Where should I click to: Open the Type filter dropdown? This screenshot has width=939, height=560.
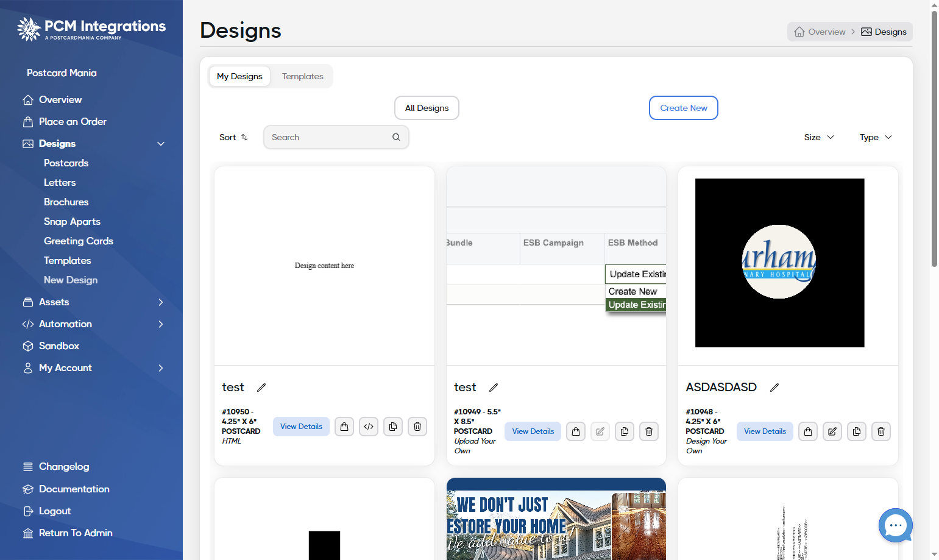pos(876,137)
